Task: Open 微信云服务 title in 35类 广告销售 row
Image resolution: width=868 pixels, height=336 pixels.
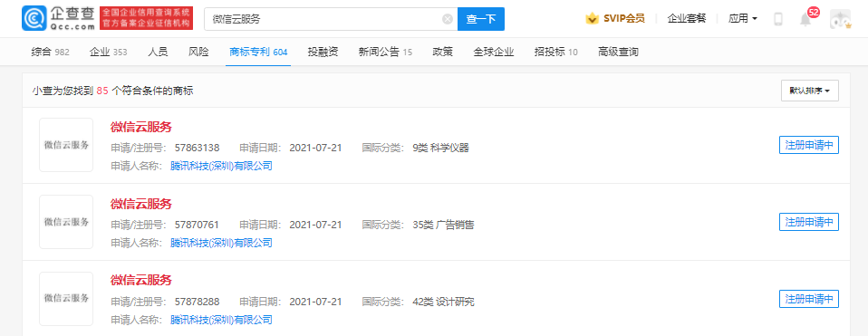Action: (141, 205)
